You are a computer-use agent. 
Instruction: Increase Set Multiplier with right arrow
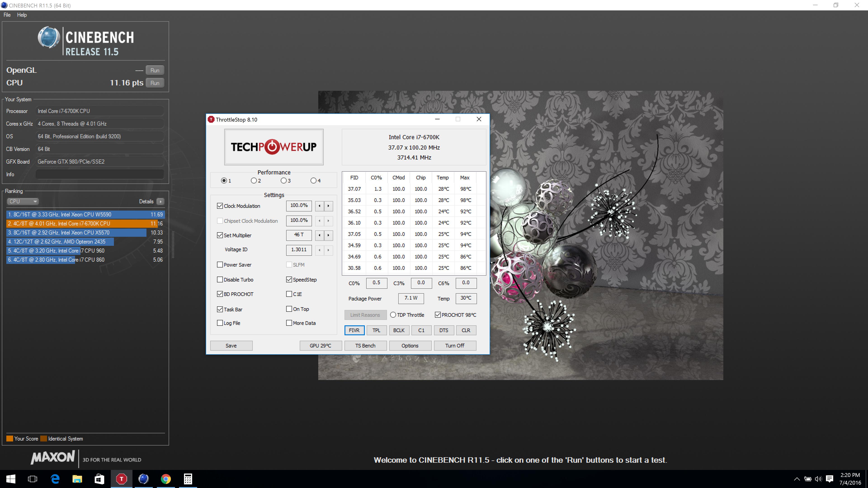[328, 235]
